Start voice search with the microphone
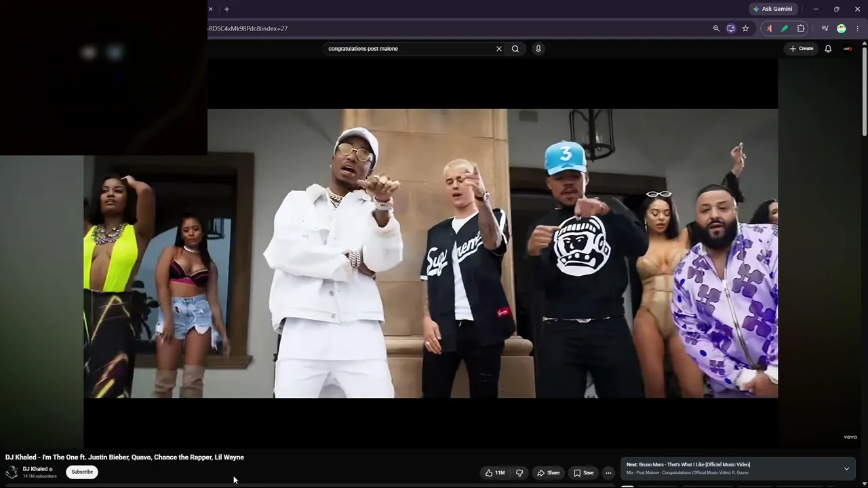Screen dimensions: 868x488 [538, 49]
